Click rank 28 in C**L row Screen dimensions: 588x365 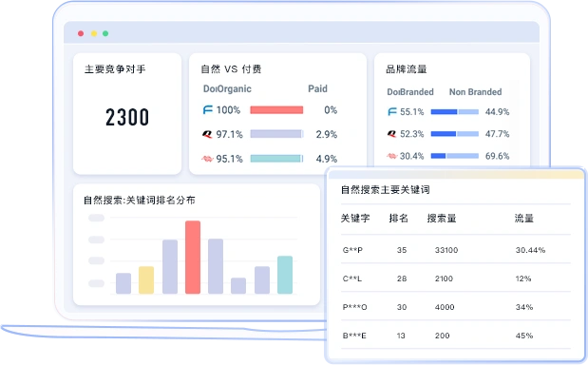coord(402,279)
